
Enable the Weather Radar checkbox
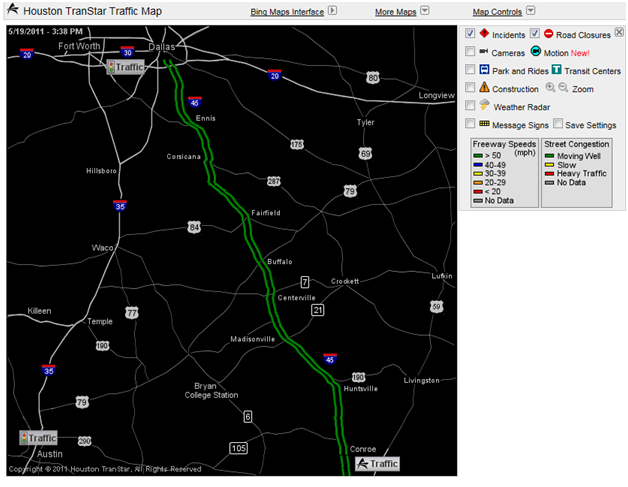470,105
